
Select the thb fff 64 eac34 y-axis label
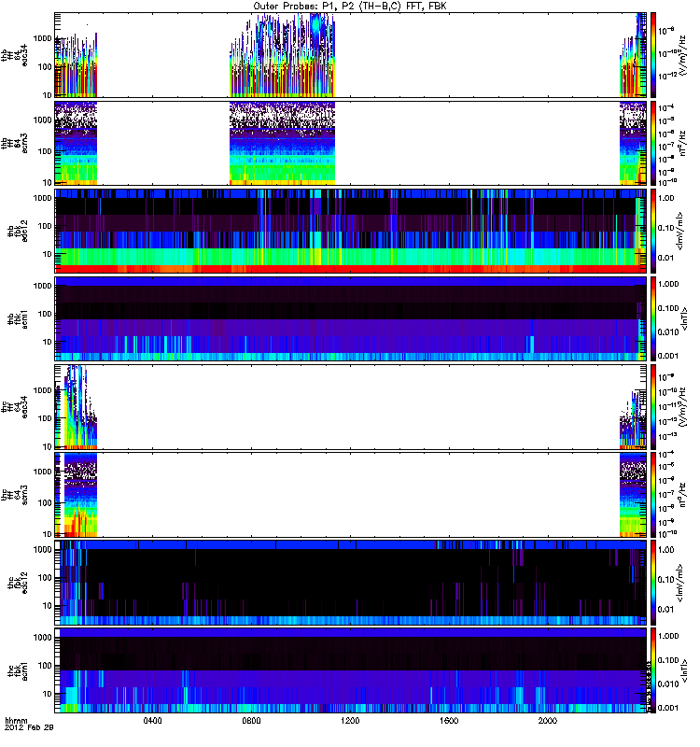pos(14,55)
